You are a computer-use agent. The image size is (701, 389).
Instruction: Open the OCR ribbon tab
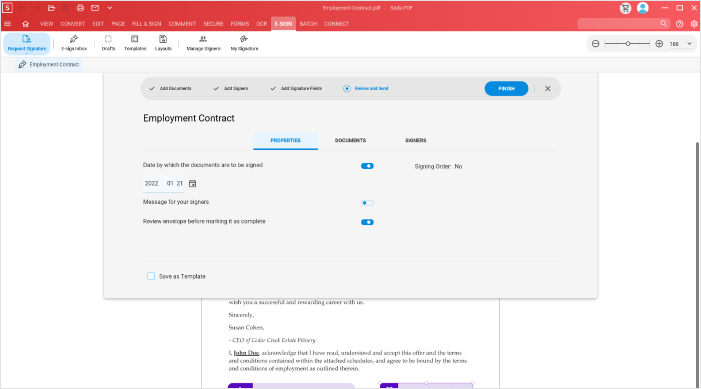click(262, 24)
